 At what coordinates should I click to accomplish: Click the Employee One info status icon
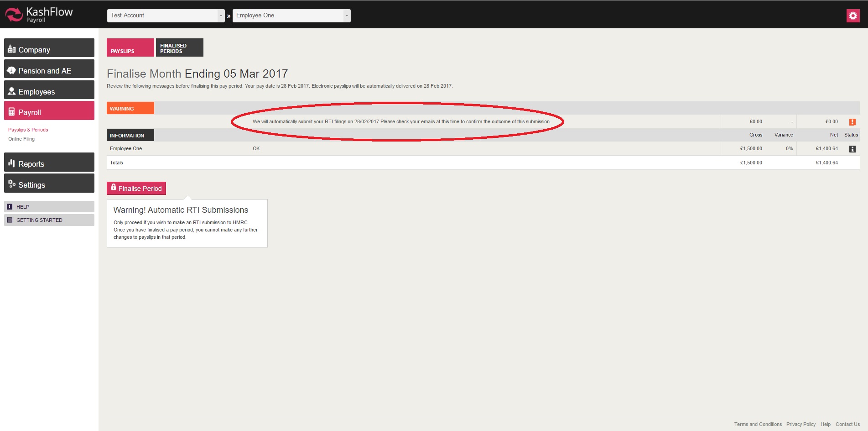pyautogui.click(x=852, y=149)
